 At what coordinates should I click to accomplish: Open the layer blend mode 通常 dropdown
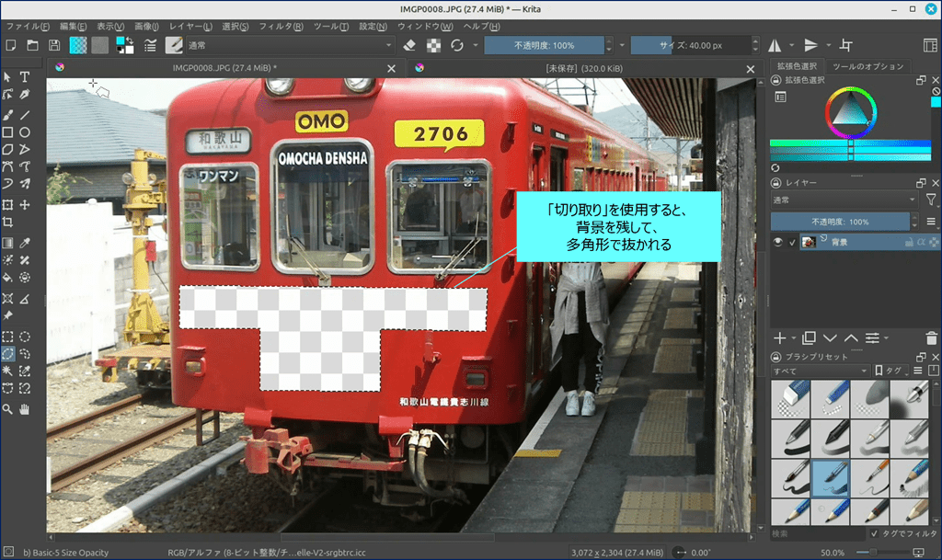tap(844, 200)
